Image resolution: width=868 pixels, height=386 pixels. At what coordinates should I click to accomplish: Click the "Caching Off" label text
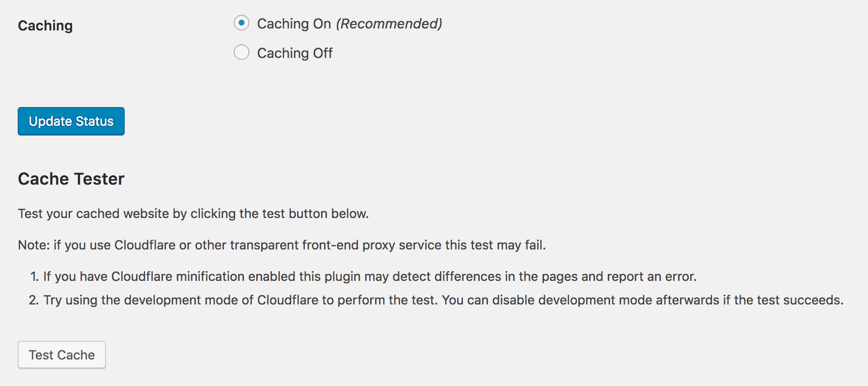click(295, 53)
